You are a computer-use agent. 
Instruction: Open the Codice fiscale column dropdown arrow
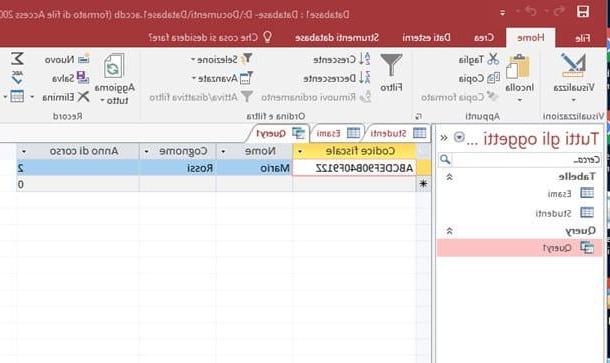click(300, 151)
